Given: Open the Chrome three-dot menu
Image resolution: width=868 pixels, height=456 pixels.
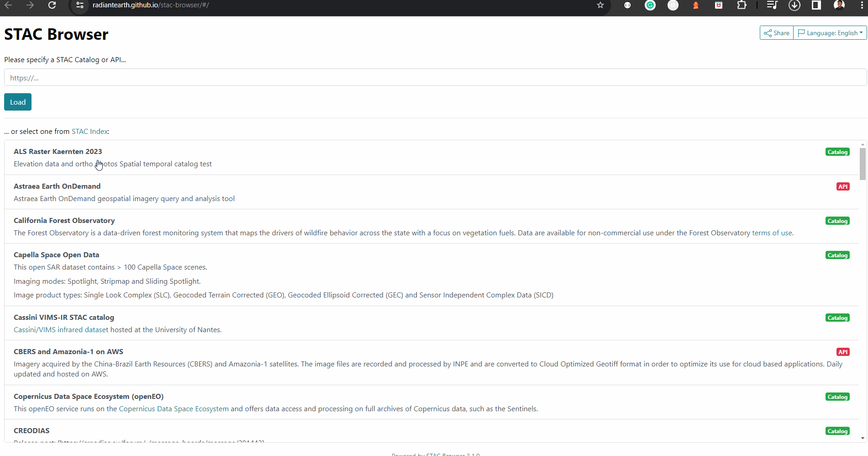Looking at the screenshot, I should (863, 5).
